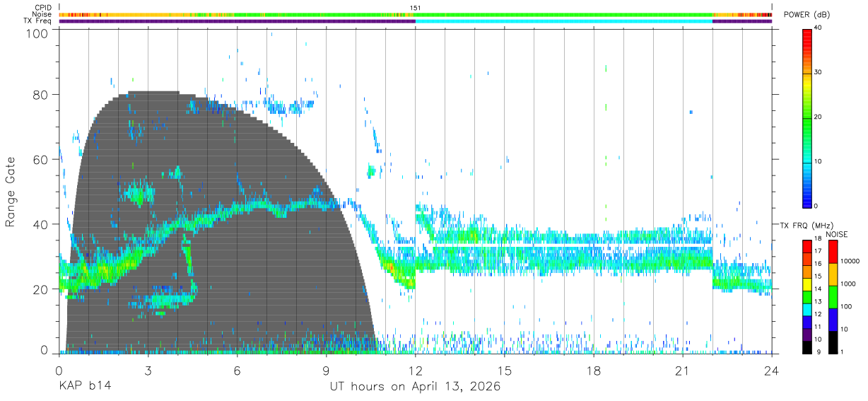Click the 100 tick on Range Gate axis
The image size is (868, 401).
tap(37, 33)
